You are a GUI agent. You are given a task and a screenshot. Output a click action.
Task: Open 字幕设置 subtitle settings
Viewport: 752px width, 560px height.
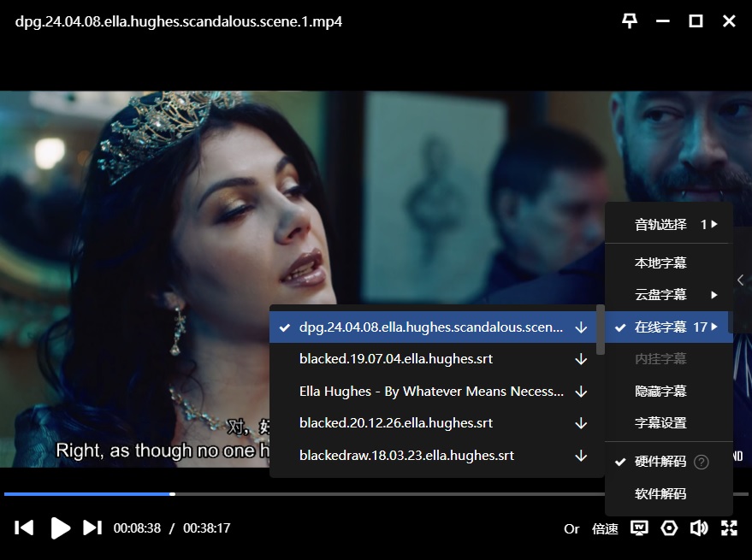[x=660, y=423]
